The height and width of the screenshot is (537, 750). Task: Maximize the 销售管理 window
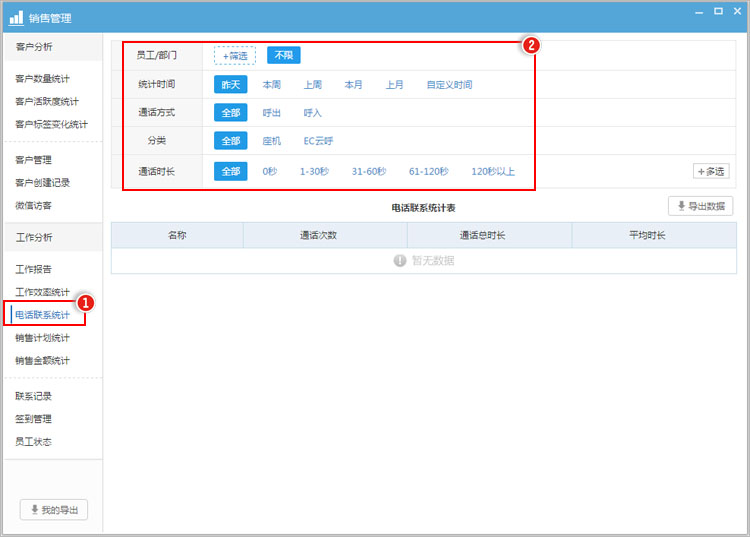point(718,11)
